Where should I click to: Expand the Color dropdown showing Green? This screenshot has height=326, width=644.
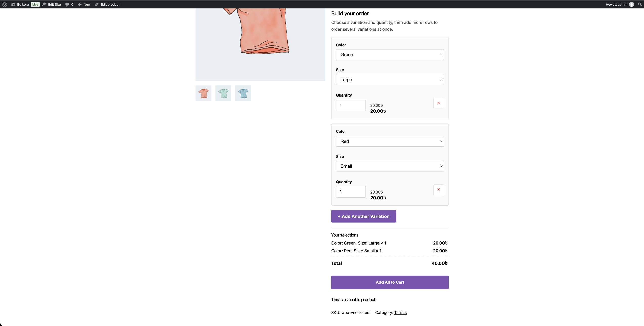pyautogui.click(x=390, y=55)
